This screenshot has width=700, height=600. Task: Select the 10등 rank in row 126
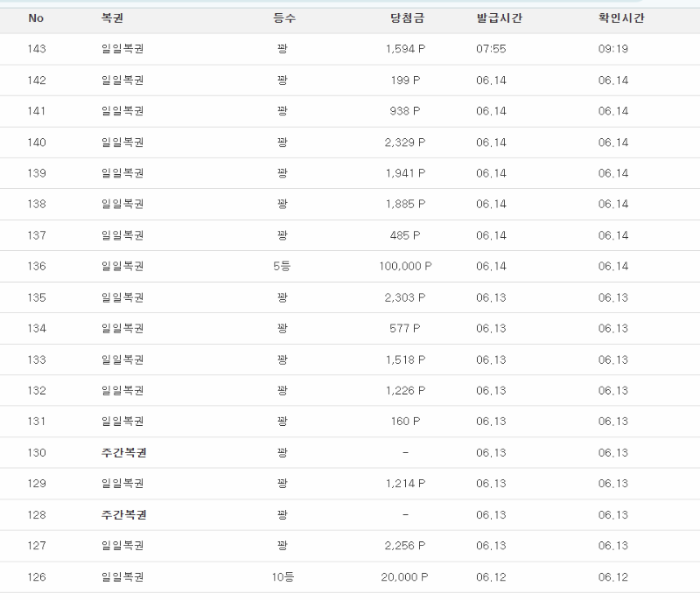tap(282, 576)
